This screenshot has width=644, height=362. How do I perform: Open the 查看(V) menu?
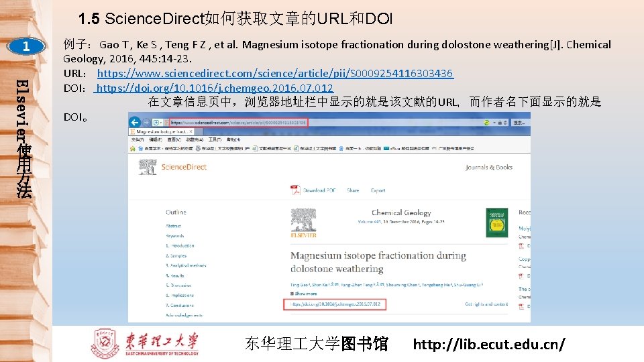(x=174, y=139)
